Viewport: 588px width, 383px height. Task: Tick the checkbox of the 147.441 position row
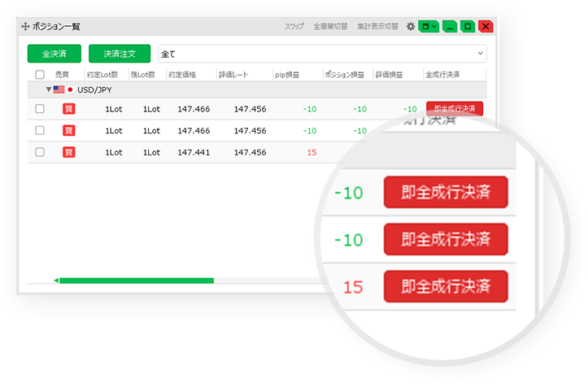[40, 152]
